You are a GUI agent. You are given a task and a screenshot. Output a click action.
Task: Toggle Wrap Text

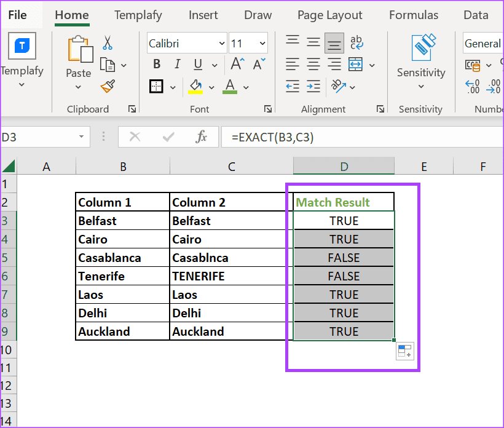(x=356, y=42)
